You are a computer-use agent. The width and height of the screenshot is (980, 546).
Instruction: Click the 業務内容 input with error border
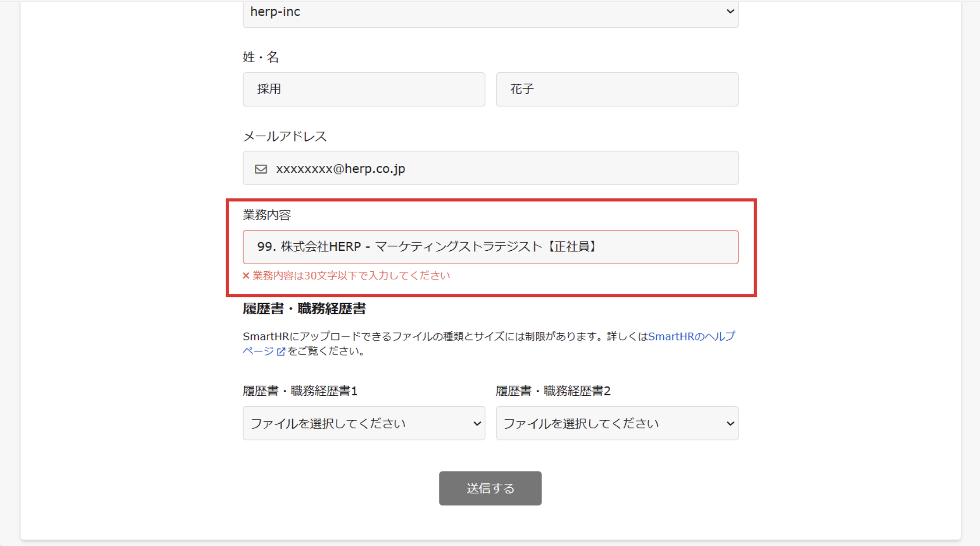click(x=490, y=247)
